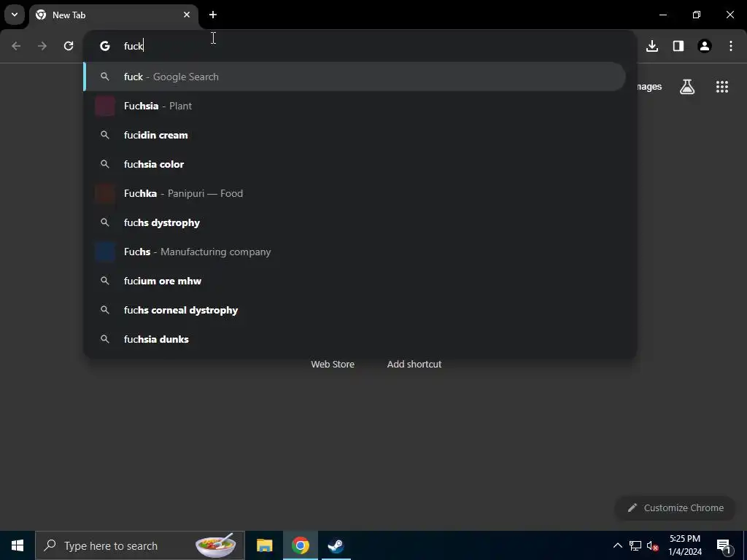Click the Chrome taskbar icon
The width and height of the screenshot is (747, 560).
coord(300,545)
